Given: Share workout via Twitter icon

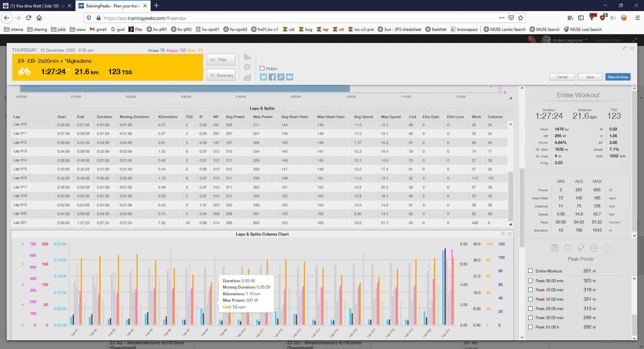Looking at the screenshot, I should [263, 77].
